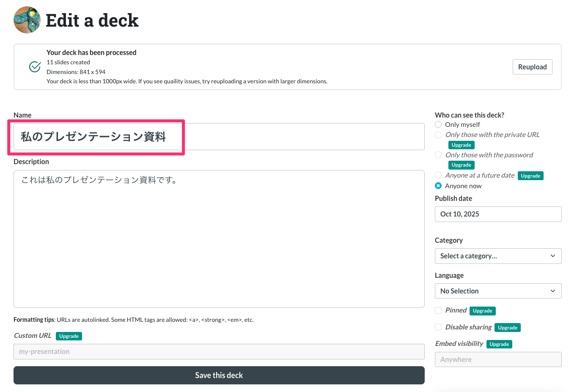Enable the Disable sharing checkbox
Screen dimensions: 577x392
click(438, 327)
